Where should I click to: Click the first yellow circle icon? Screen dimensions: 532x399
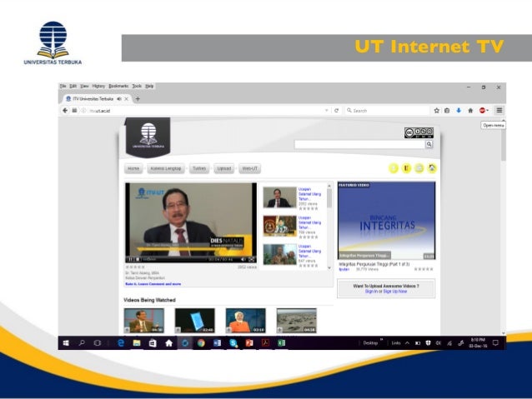tap(394, 168)
